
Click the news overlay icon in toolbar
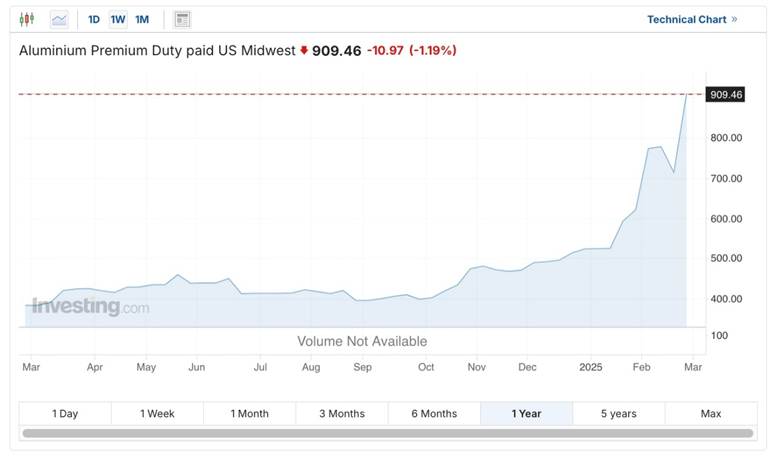pos(182,19)
